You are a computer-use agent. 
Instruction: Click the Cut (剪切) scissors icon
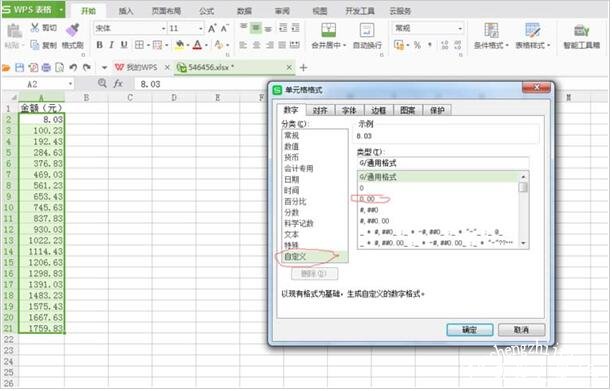35,28
